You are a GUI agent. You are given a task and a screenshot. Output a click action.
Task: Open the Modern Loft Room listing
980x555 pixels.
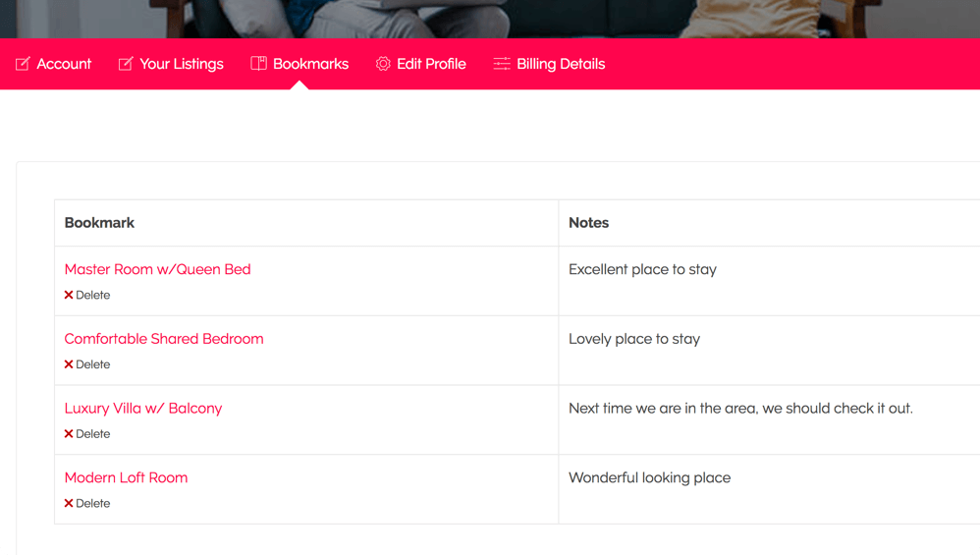[126, 477]
